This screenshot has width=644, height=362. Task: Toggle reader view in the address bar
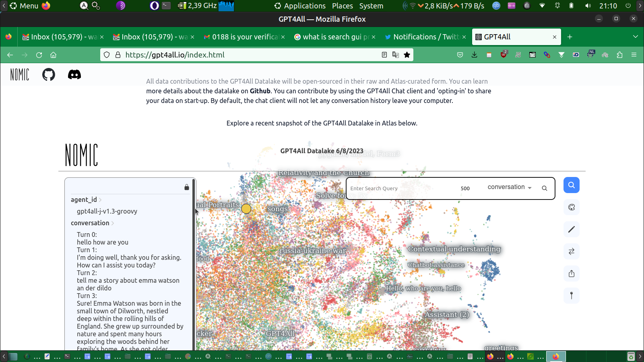click(384, 55)
